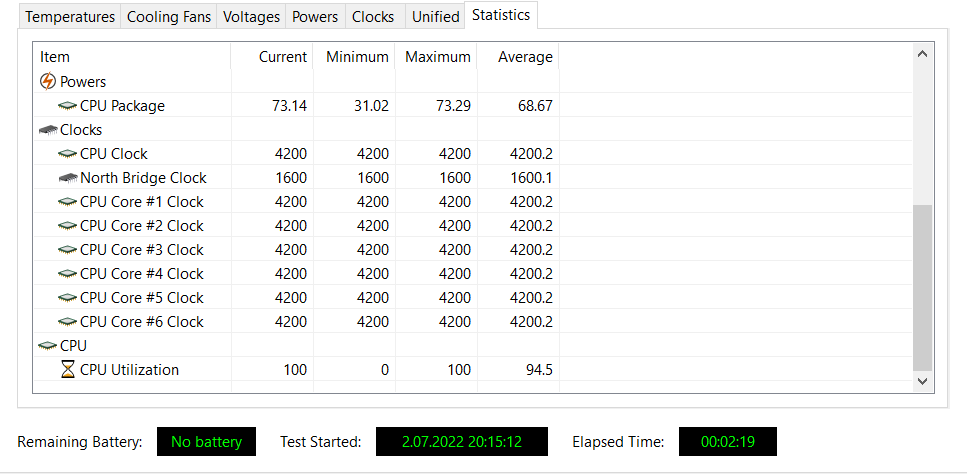
Task: Click the scrollbar down arrow
Action: (923, 382)
